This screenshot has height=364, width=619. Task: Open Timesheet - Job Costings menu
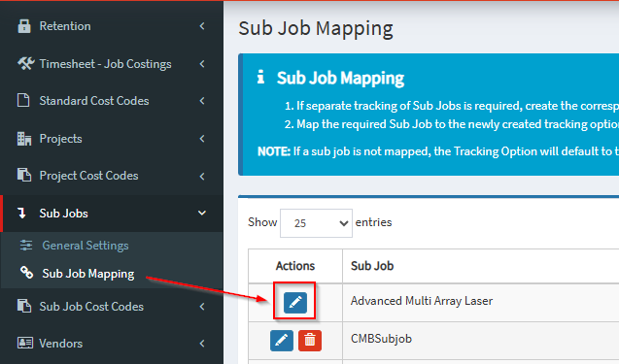[x=112, y=63]
